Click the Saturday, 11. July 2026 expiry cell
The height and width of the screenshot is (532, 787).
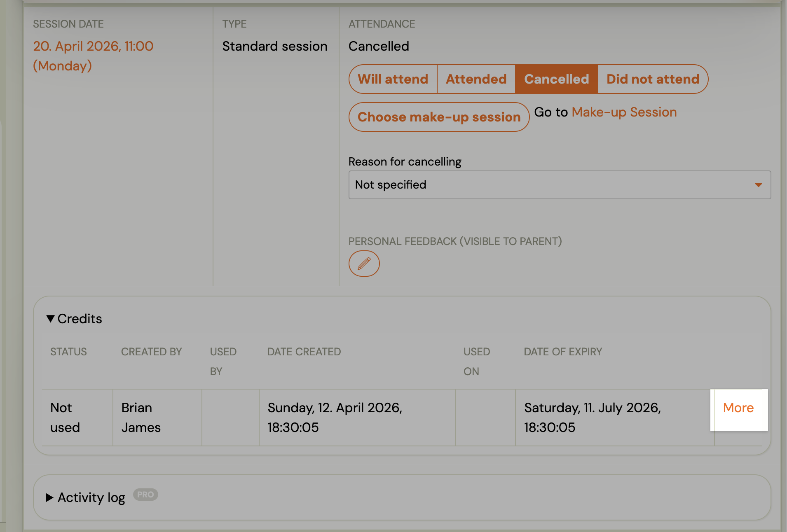(x=593, y=417)
